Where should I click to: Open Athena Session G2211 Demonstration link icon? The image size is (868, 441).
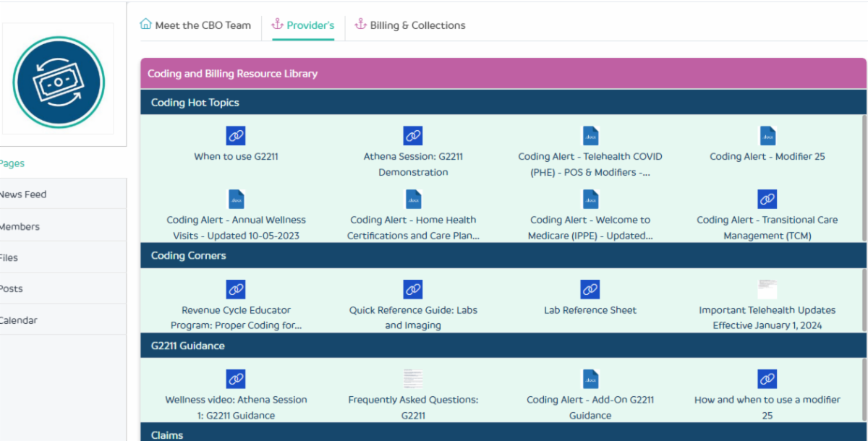pyautogui.click(x=413, y=136)
